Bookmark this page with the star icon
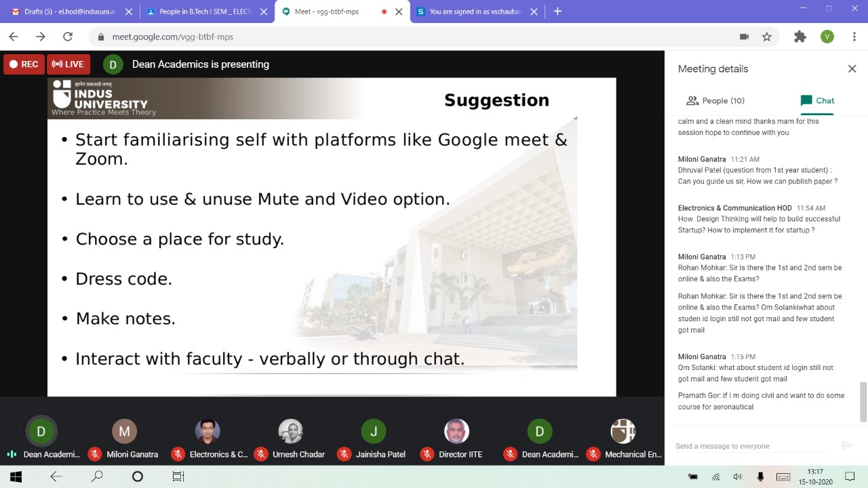This screenshot has width=868, height=488. [766, 37]
